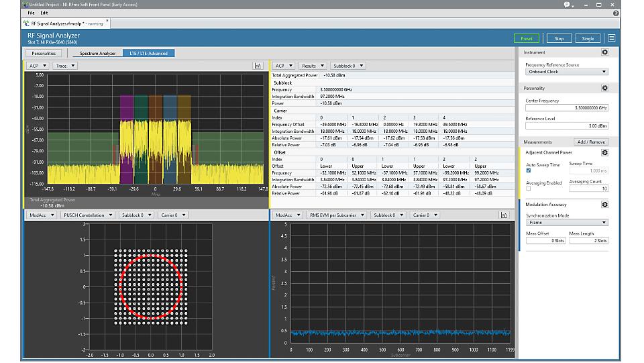This screenshot has height=363, width=644.
Task: Open Modulation Accuracy settings gear
Action: click(x=604, y=204)
